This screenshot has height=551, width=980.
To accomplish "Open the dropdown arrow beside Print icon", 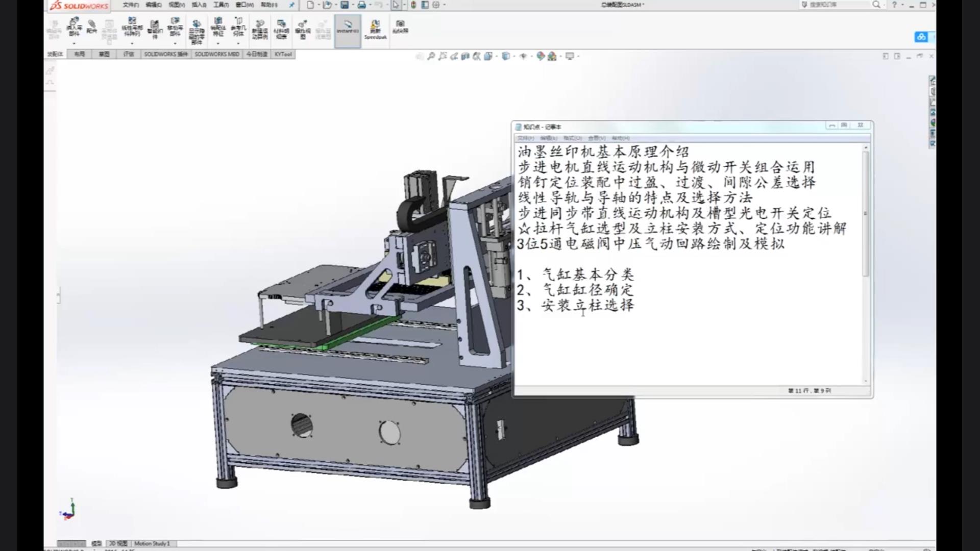I will click(370, 5).
